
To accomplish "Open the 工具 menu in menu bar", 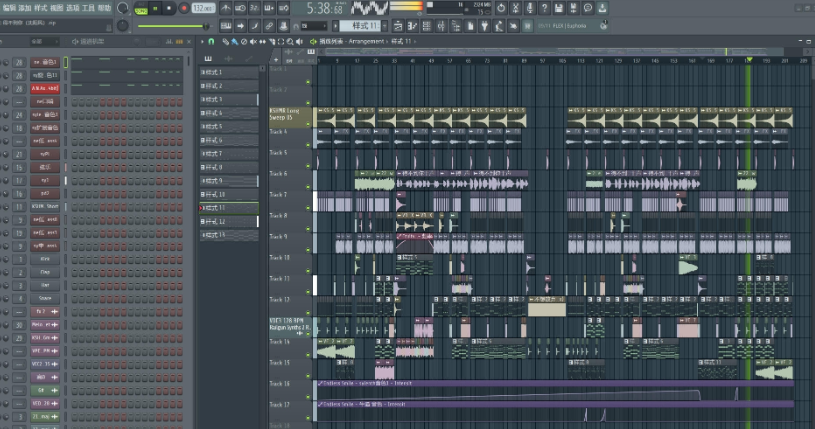I will pos(88,7).
